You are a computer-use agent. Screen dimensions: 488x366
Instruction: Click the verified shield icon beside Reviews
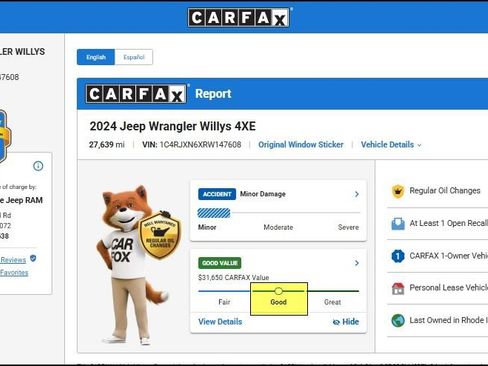coord(33,258)
